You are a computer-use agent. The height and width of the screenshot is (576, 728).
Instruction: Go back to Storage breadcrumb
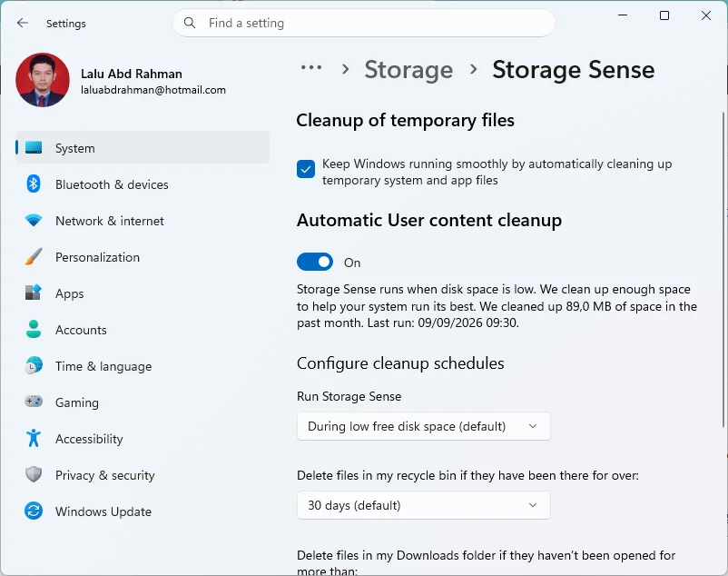408,70
